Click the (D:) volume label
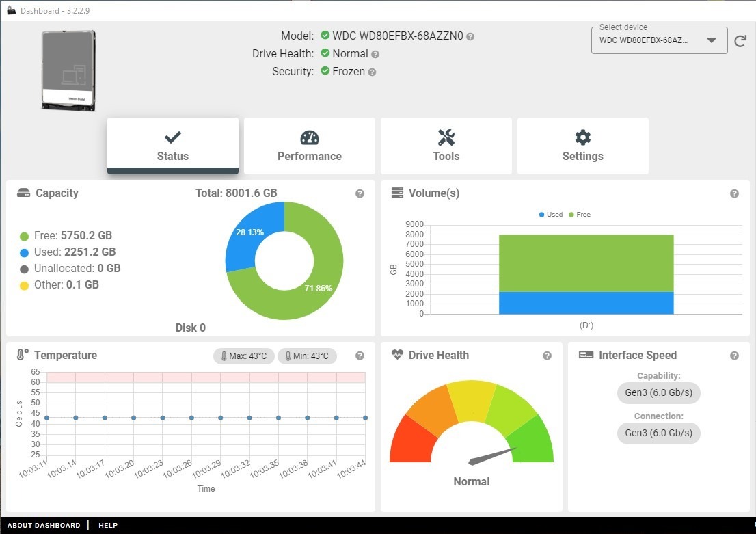The height and width of the screenshot is (534, 756). click(x=586, y=325)
